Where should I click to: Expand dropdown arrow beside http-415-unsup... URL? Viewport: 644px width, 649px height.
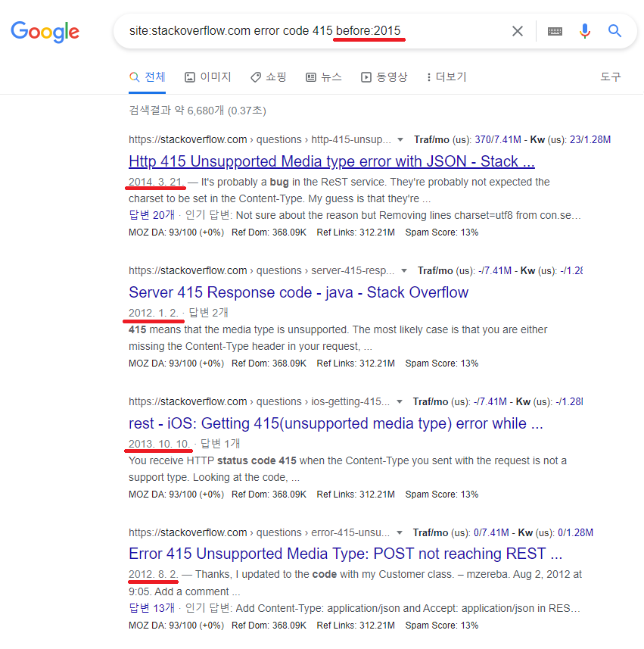click(400, 140)
